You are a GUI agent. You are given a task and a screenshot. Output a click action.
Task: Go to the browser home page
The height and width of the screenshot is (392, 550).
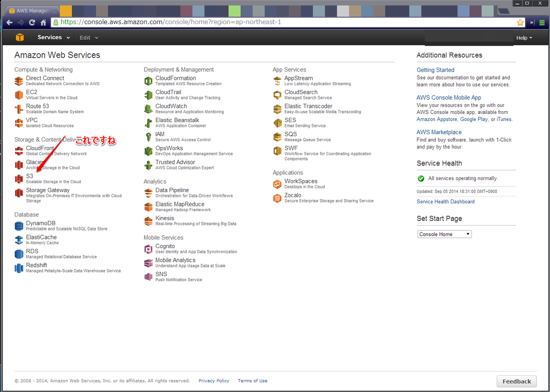click(x=43, y=22)
